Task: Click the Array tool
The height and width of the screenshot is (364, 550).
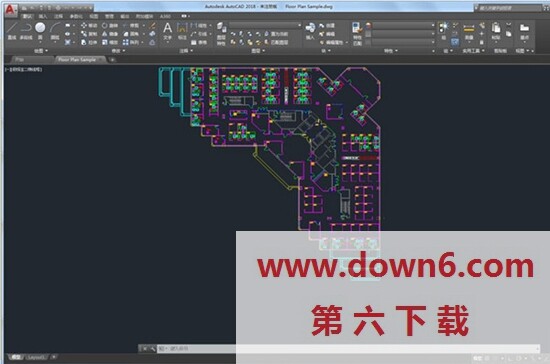Action: pos(131,42)
